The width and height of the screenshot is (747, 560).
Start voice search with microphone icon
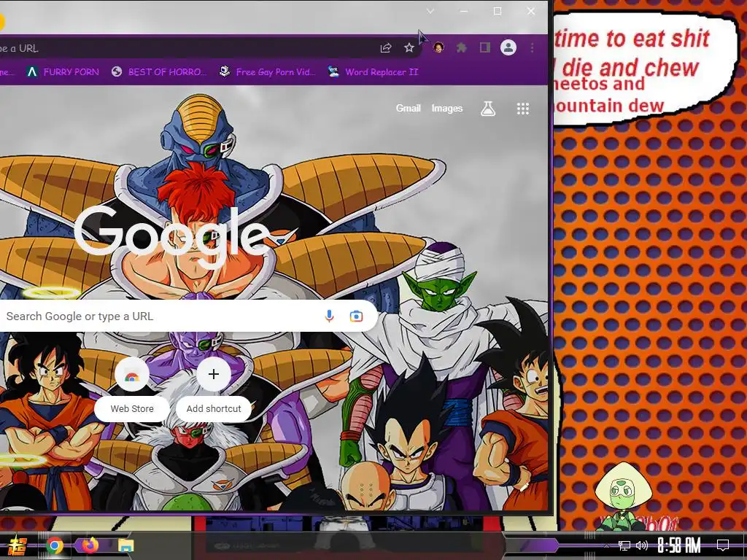click(x=329, y=316)
